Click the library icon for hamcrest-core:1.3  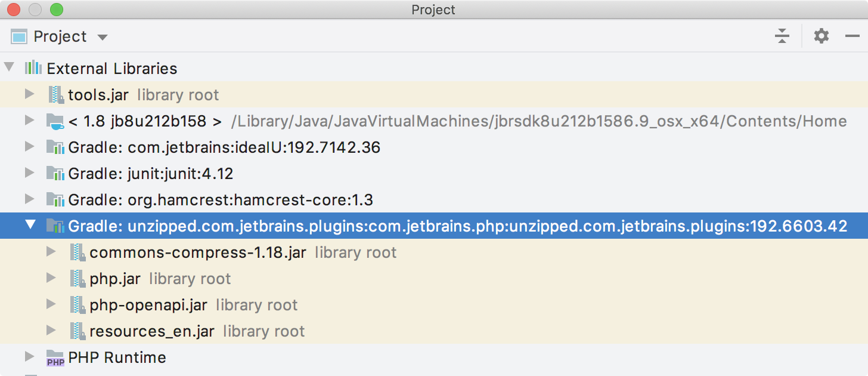tap(56, 199)
